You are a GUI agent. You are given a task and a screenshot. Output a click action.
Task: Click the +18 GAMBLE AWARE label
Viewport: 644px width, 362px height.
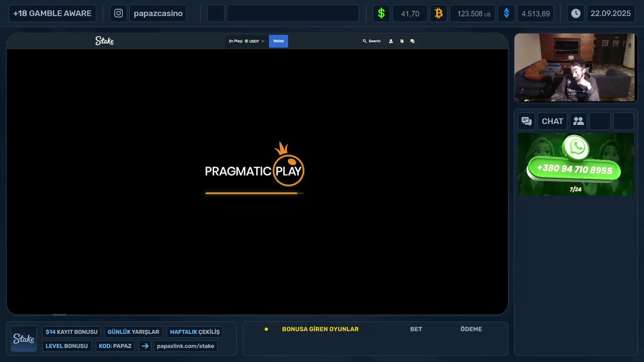coord(52,14)
